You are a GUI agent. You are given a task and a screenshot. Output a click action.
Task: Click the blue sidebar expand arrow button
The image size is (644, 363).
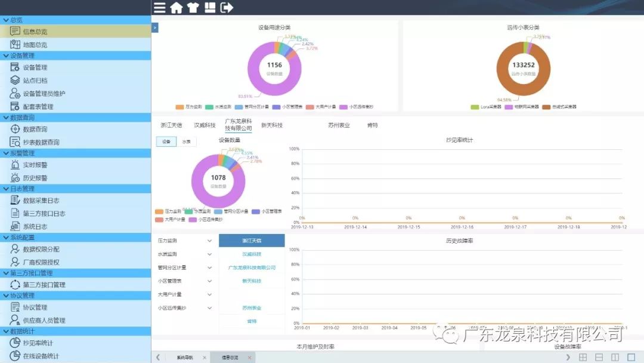(x=155, y=27)
